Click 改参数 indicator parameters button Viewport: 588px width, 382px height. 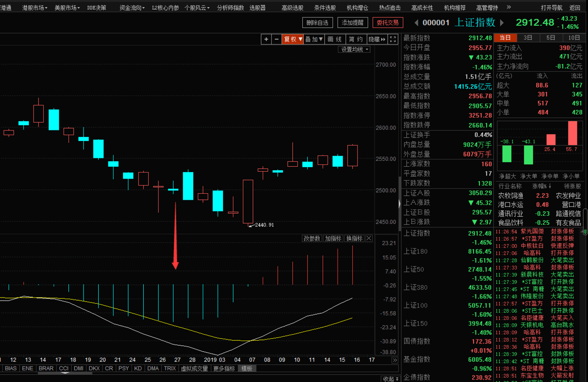point(312,238)
